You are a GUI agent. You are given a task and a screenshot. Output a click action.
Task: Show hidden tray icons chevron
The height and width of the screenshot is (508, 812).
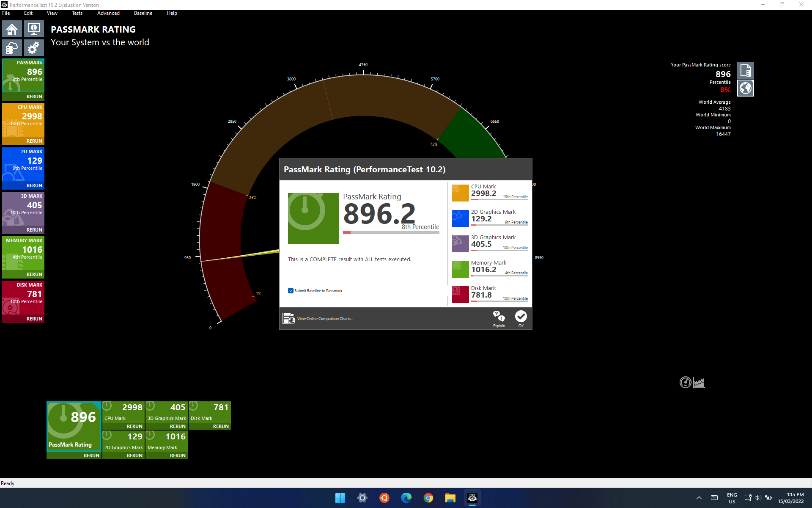[699, 498]
